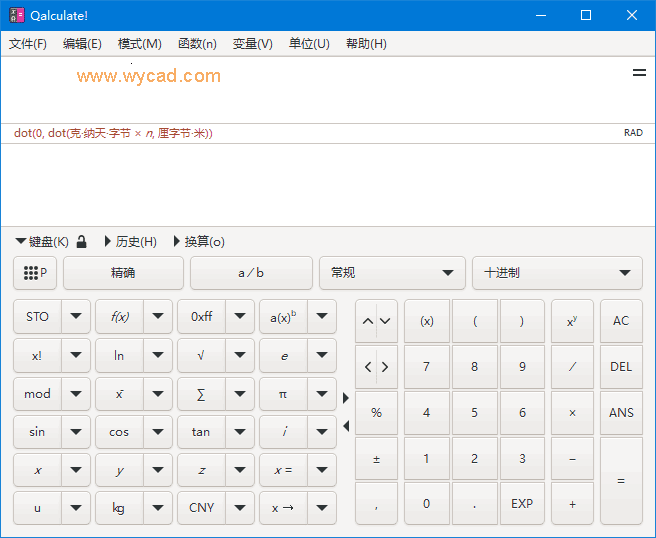Click the up arrow cursor key

(x=367, y=321)
